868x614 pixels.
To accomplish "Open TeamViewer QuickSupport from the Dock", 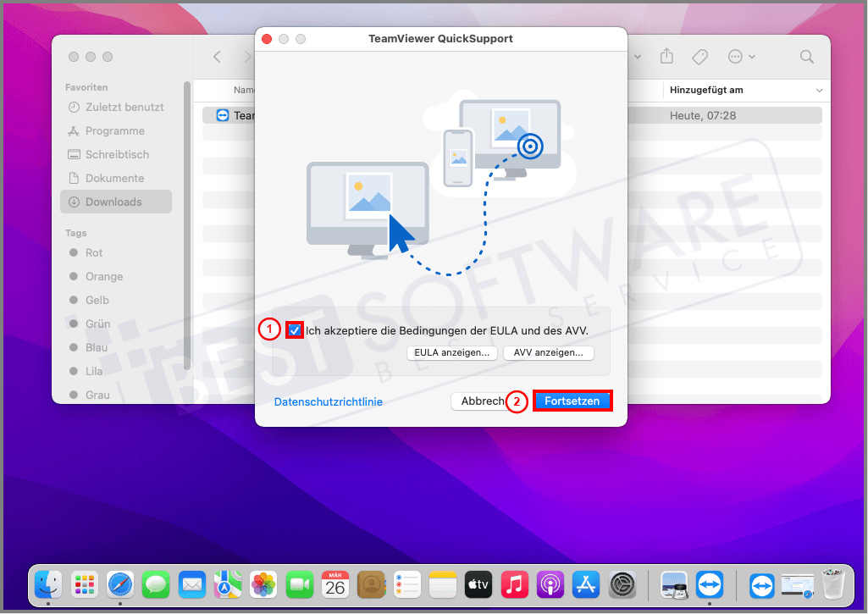I will point(710,584).
